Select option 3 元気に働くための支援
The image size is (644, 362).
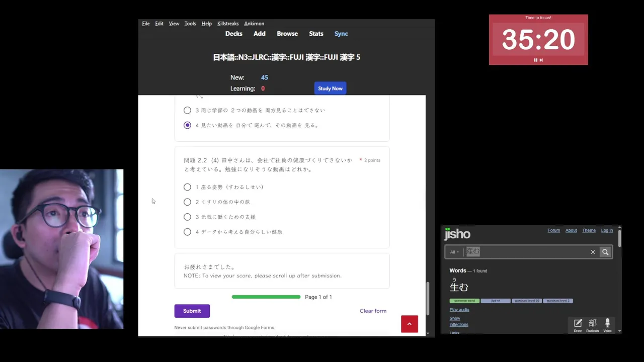(187, 217)
